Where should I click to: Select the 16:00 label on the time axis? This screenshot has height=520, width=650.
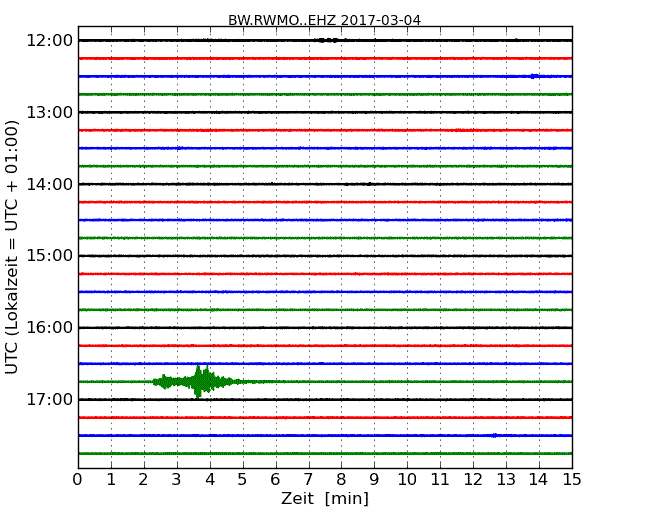(x=49, y=328)
